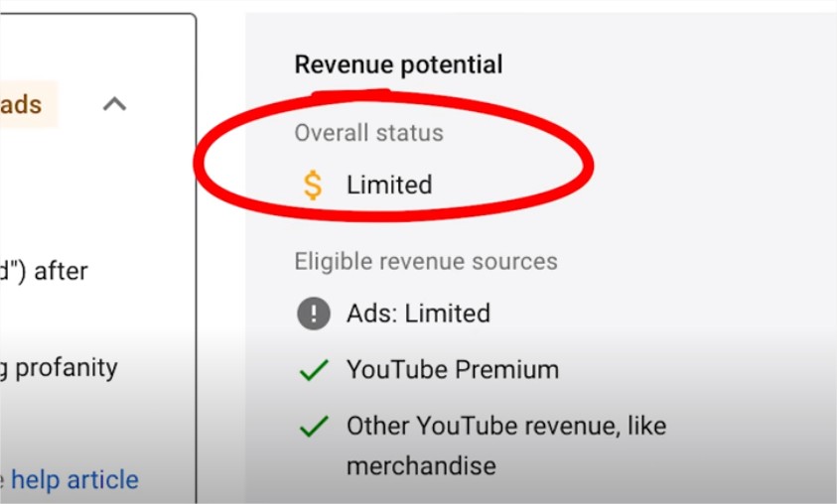Click the green checkmark beside YouTube Premium
Image resolution: width=837 pixels, height=504 pixels.
(313, 371)
